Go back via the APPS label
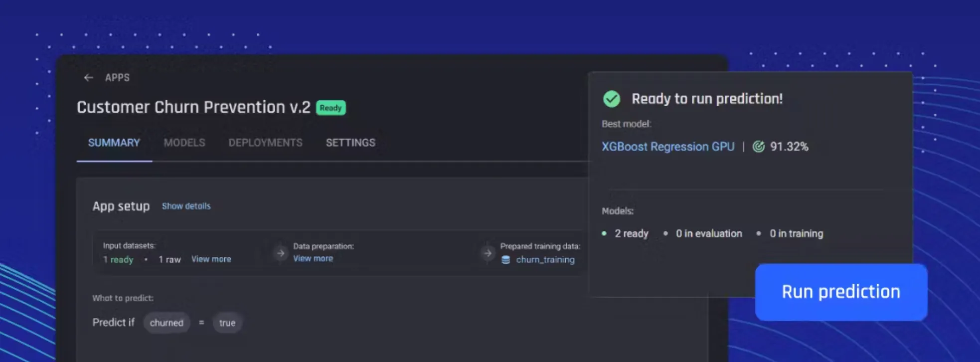The width and height of the screenshot is (980, 362). point(117,77)
